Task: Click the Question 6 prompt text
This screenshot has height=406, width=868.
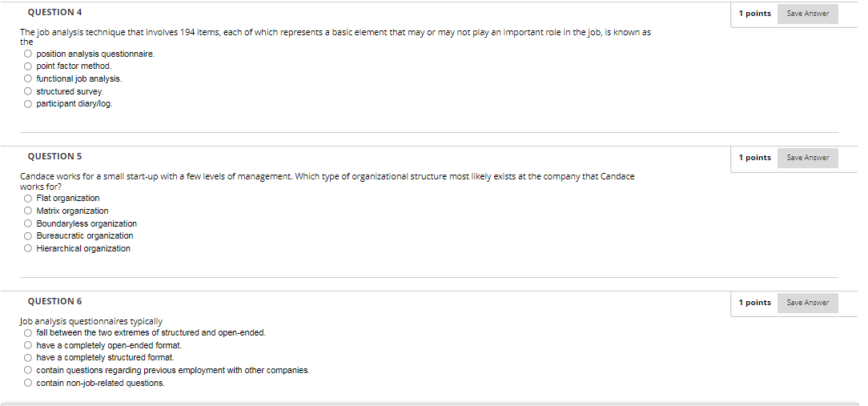Action: click(91, 321)
